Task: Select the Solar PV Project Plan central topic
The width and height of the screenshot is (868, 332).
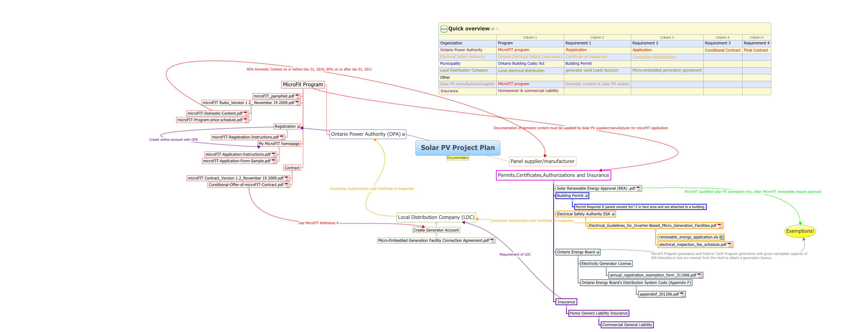Action: 458,148
